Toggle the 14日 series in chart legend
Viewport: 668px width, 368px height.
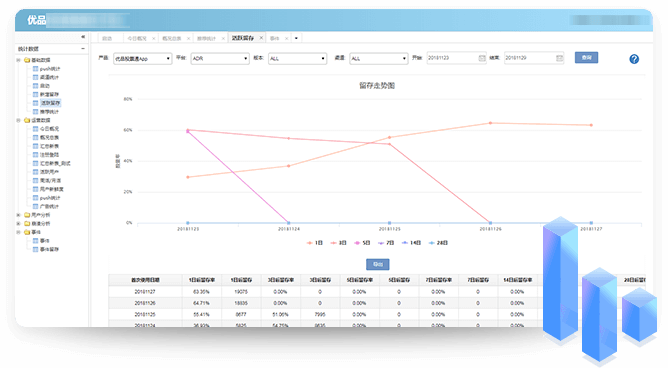[x=412, y=243]
